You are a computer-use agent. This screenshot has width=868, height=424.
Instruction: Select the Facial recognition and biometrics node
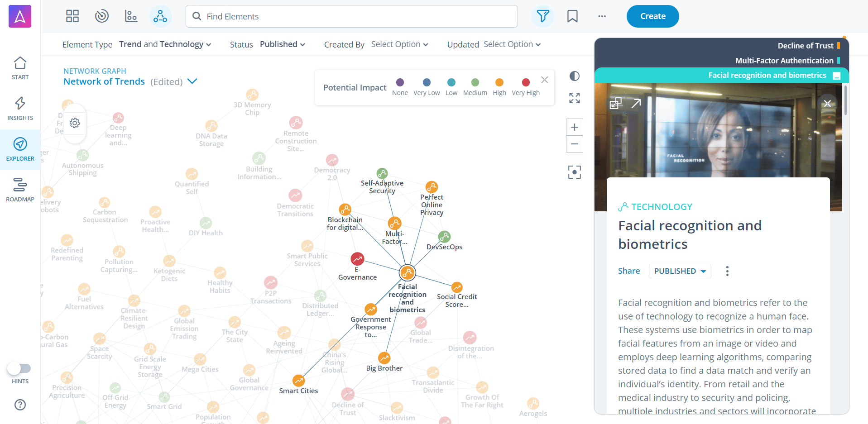click(x=408, y=273)
